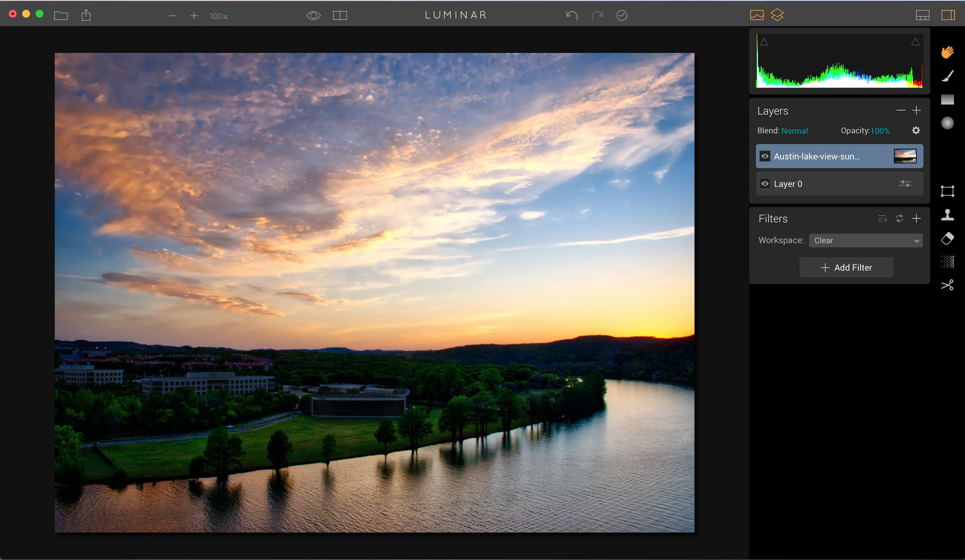Image resolution: width=965 pixels, height=560 pixels.
Task: Toggle the quick preview eye icon
Action: coord(313,15)
